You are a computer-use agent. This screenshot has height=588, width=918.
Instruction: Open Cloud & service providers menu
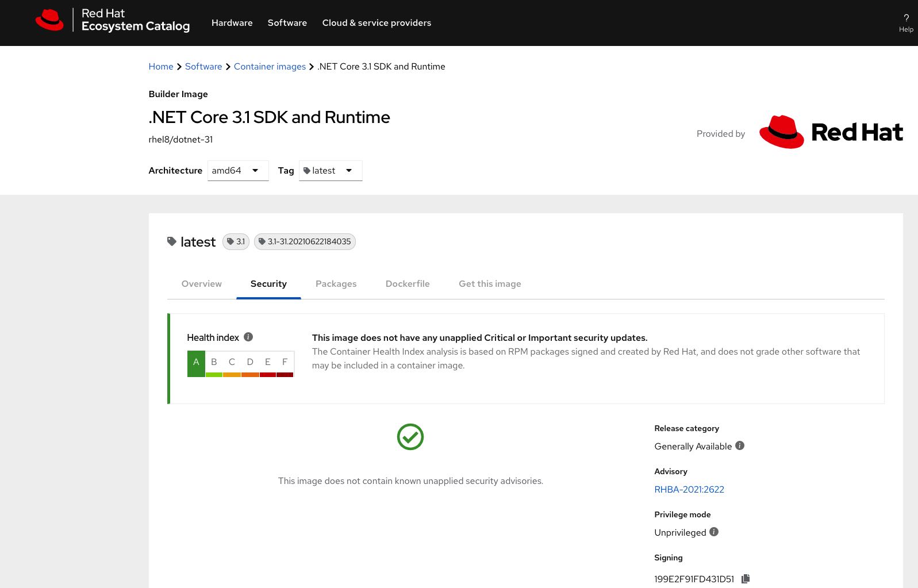coord(377,23)
